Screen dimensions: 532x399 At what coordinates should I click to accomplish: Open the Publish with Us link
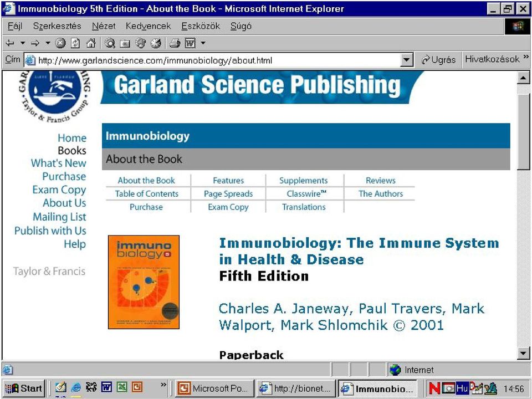[50, 231]
